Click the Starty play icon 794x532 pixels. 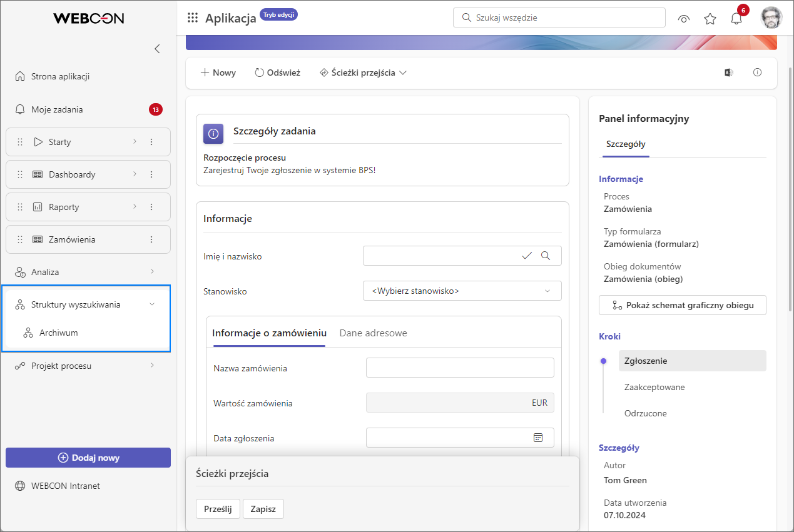pyautogui.click(x=38, y=142)
